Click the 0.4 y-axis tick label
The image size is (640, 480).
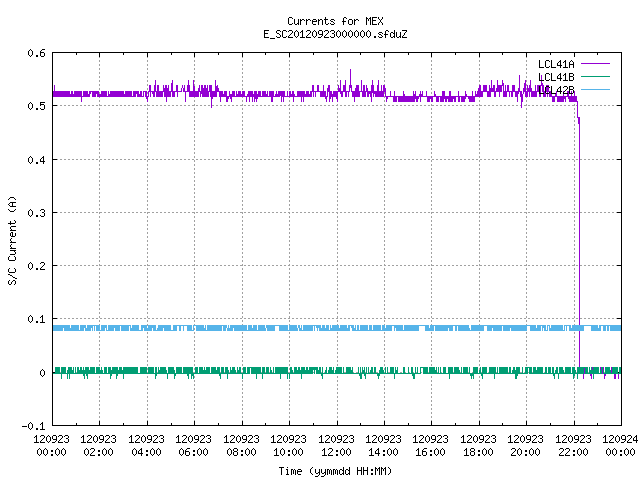(36, 160)
